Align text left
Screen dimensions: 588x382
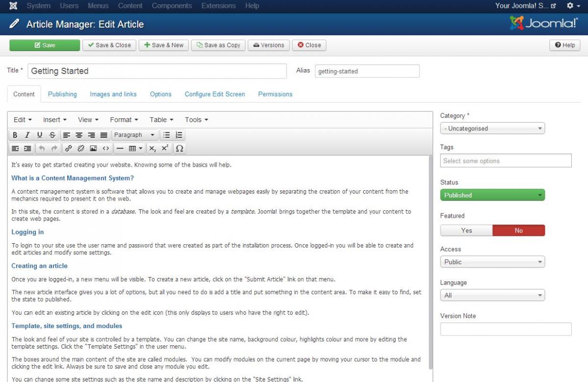click(x=67, y=135)
